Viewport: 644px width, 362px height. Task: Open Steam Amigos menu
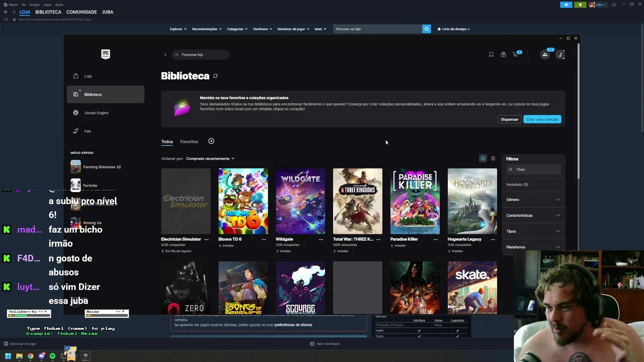pos(34,5)
